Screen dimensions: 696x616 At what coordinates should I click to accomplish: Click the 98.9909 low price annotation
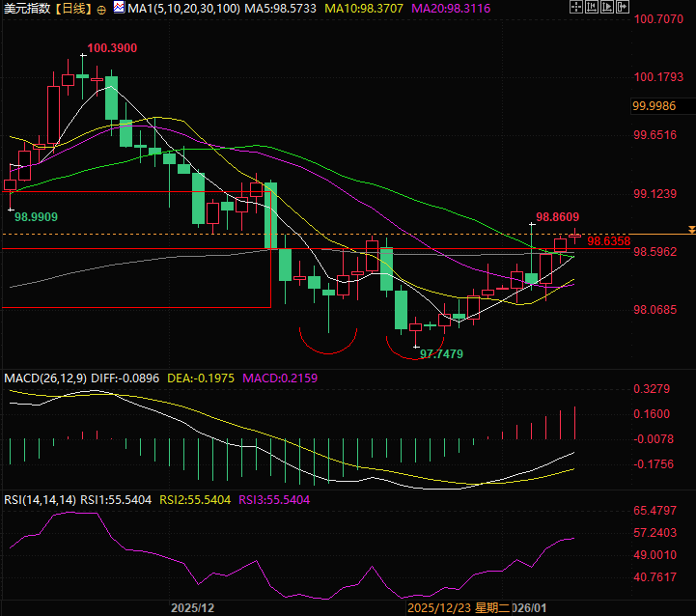[36, 217]
